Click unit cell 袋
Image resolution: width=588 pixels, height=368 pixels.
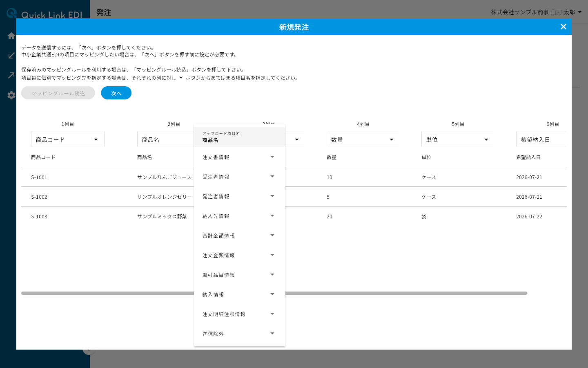click(424, 217)
